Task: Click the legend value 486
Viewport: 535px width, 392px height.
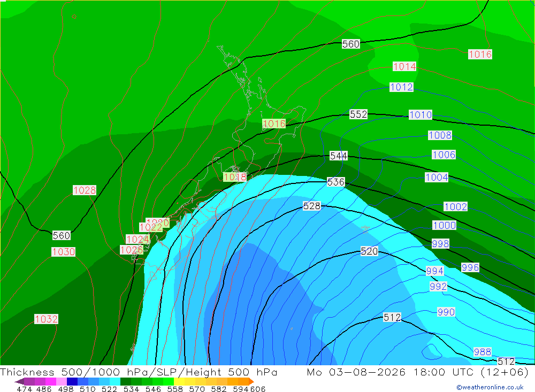Action: pos(44,389)
